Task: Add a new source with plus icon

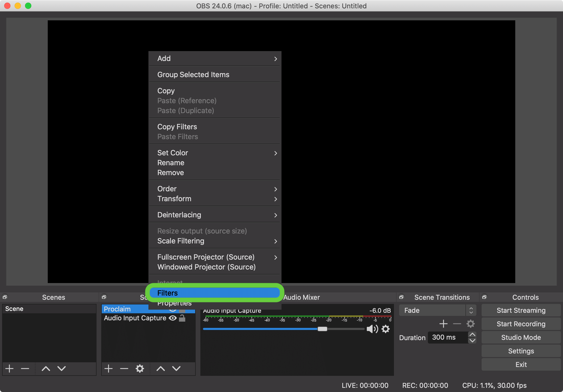Action: click(109, 369)
